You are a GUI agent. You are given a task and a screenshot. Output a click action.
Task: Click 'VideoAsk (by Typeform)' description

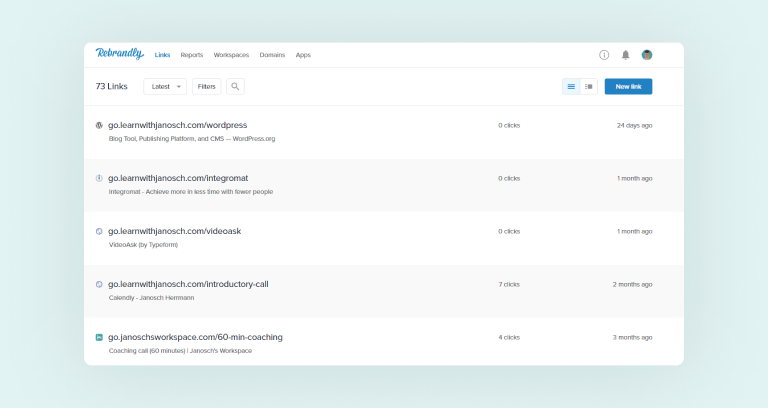[143, 244]
